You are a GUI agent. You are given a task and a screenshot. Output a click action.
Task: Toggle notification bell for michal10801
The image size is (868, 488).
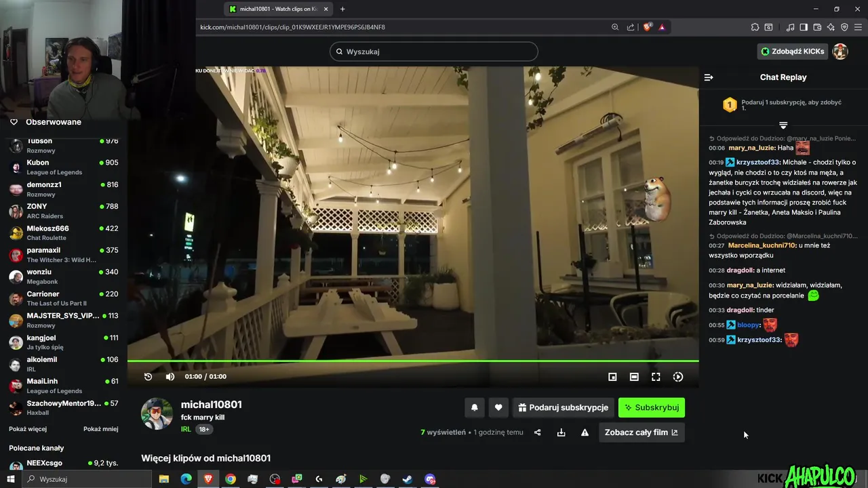pyautogui.click(x=475, y=407)
